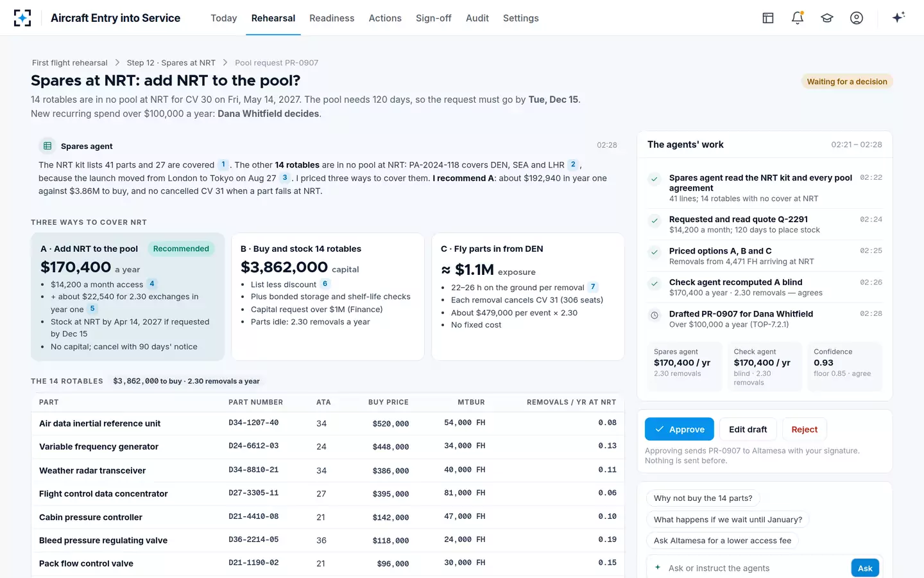Open the Sign-off tab

(434, 18)
